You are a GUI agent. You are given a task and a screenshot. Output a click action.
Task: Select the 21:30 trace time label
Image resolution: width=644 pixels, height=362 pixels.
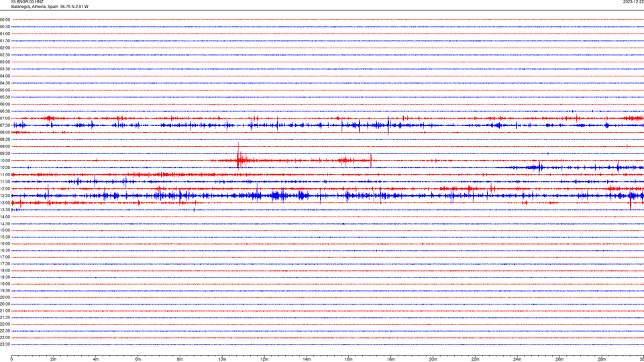coord(5,318)
